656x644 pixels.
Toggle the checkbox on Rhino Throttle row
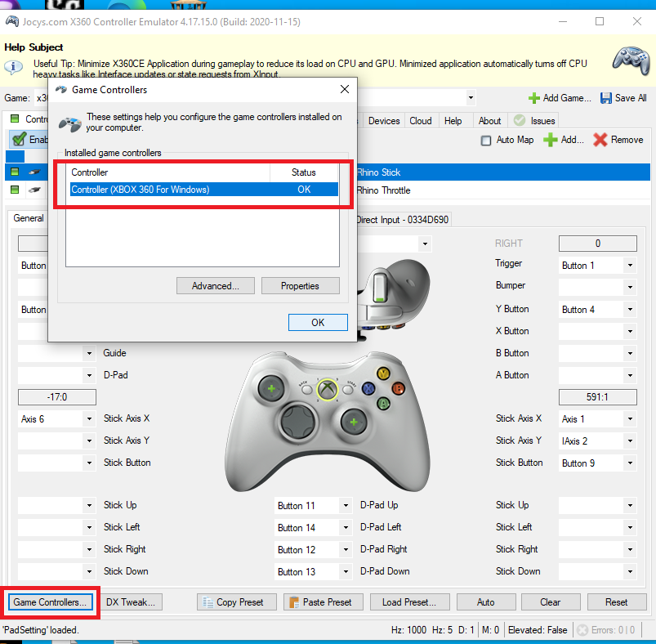point(15,190)
